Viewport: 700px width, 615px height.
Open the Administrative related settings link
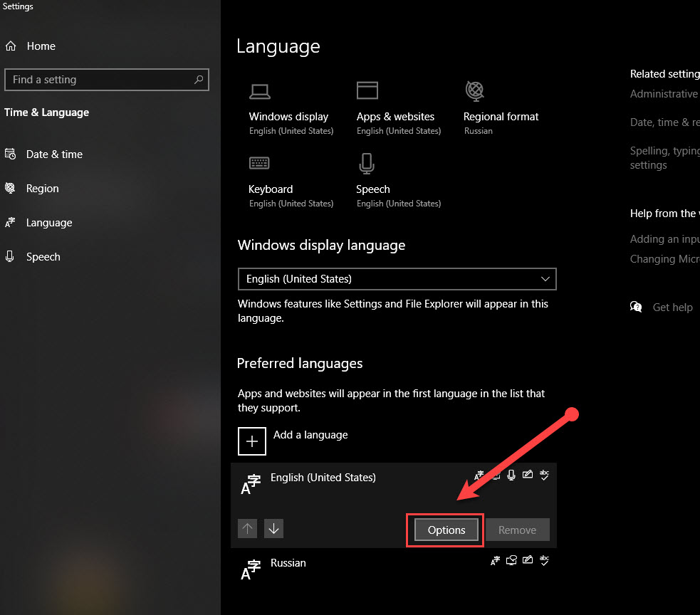[x=664, y=94]
